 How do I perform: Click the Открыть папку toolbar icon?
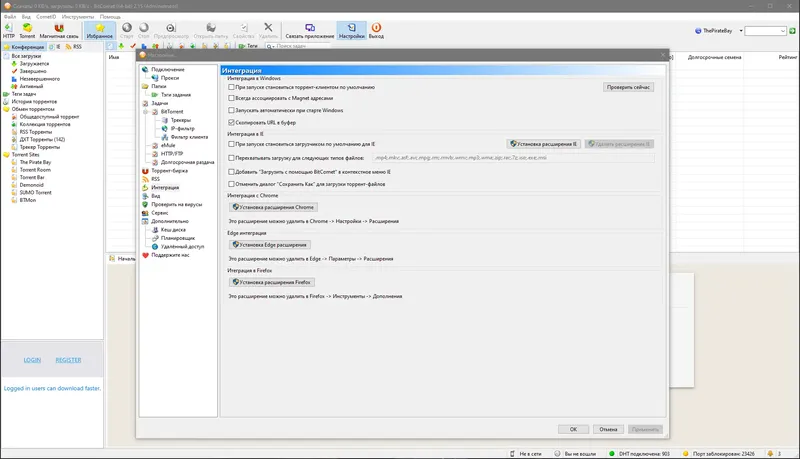[x=211, y=31]
